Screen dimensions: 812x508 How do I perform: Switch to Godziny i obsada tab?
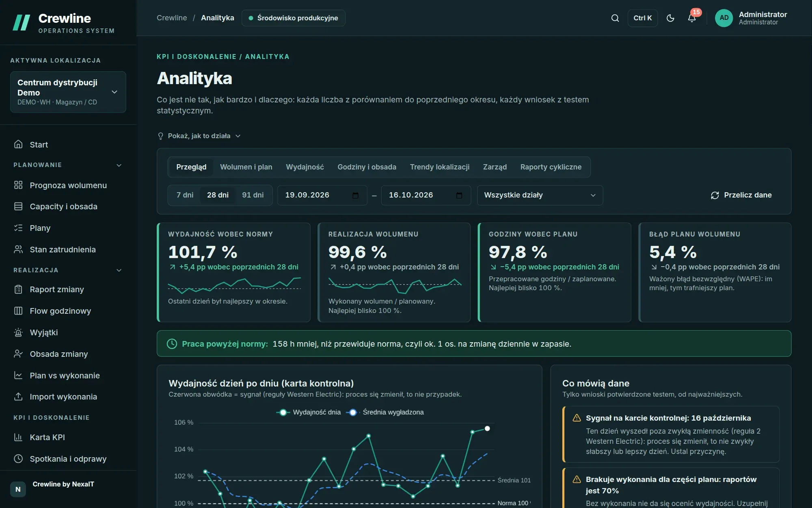[x=367, y=167]
